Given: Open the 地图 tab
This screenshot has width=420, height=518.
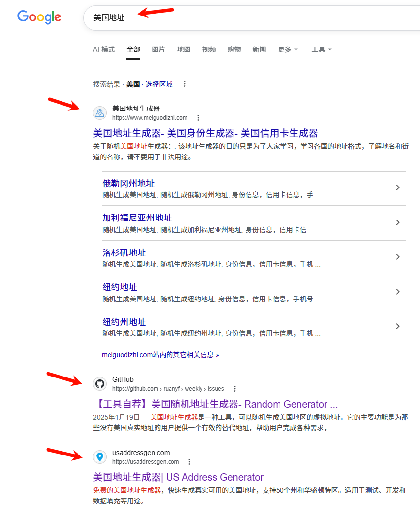Looking at the screenshot, I should pos(184,49).
